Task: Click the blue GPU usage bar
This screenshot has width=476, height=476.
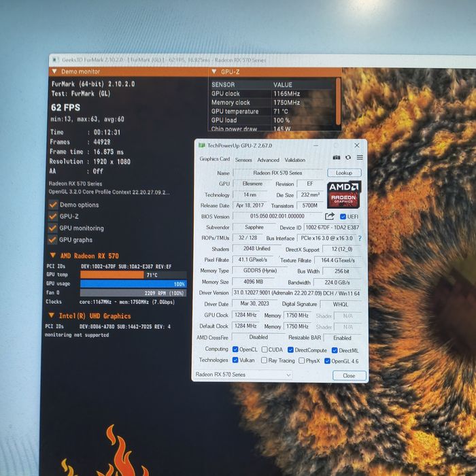Action: [133, 284]
